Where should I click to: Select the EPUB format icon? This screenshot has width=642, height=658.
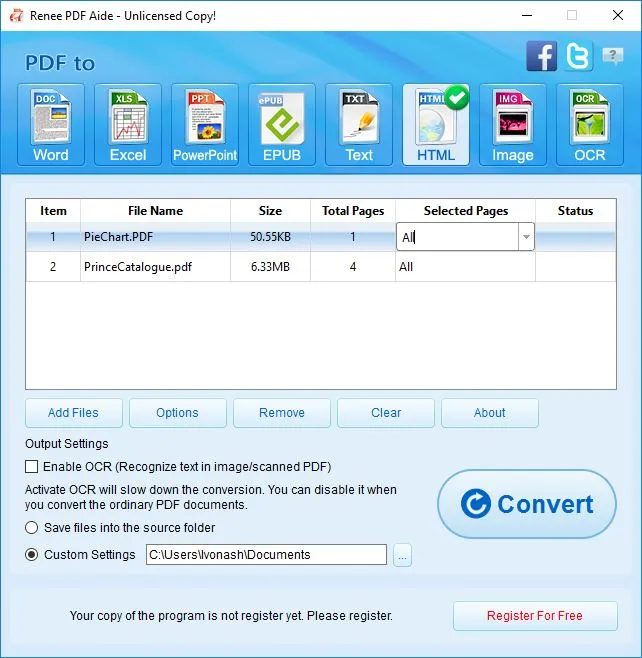(x=282, y=125)
